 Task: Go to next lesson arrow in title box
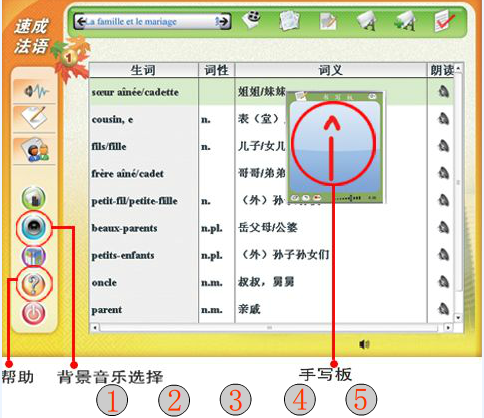[223, 22]
